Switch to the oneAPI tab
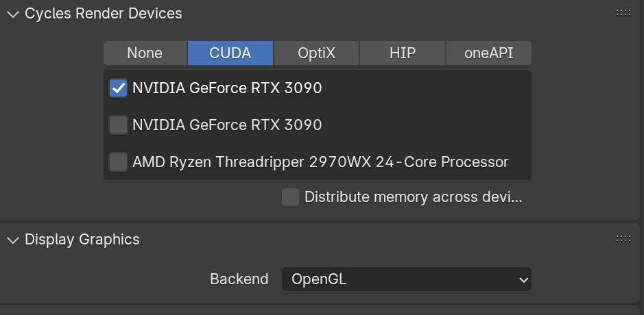The height and width of the screenshot is (315, 644). coord(488,53)
